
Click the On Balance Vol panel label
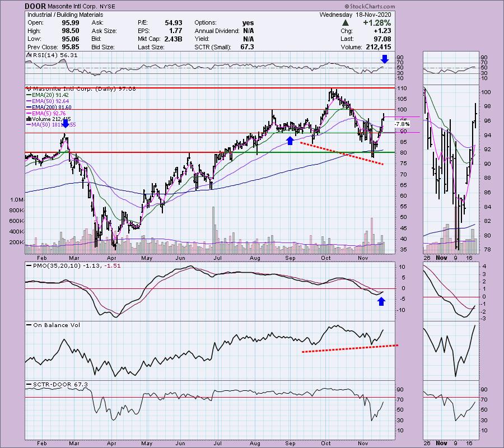pyautogui.click(x=57, y=325)
